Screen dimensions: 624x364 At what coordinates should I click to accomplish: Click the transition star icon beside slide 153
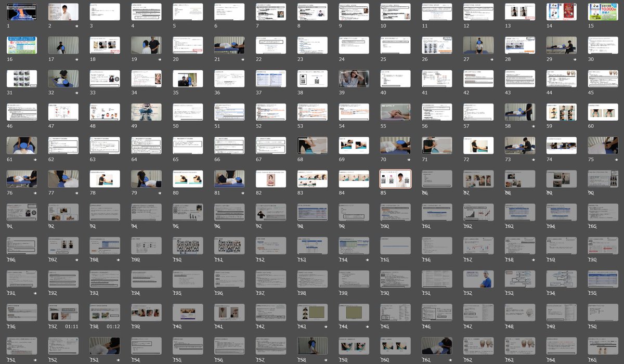pos(118,359)
